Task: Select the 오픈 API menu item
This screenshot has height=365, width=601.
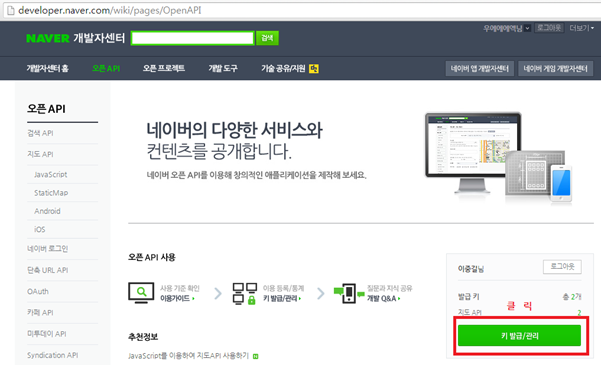Action: [x=106, y=68]
